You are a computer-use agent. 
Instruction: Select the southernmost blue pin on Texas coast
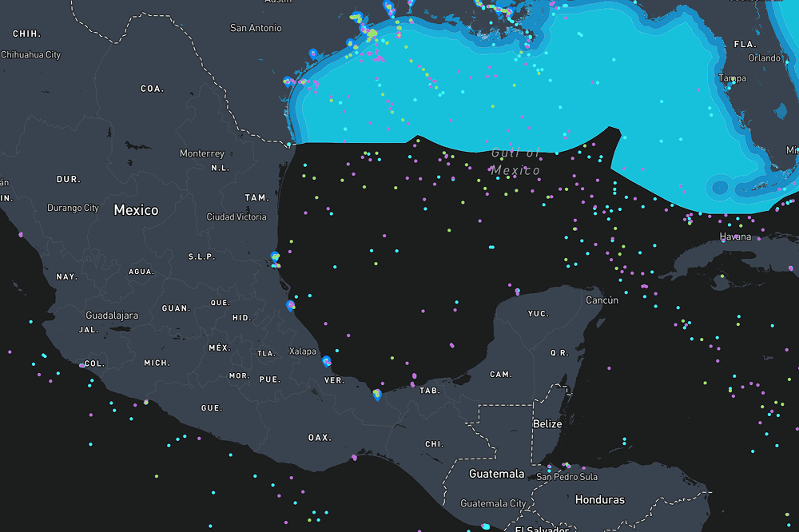(x=288, y=81)
